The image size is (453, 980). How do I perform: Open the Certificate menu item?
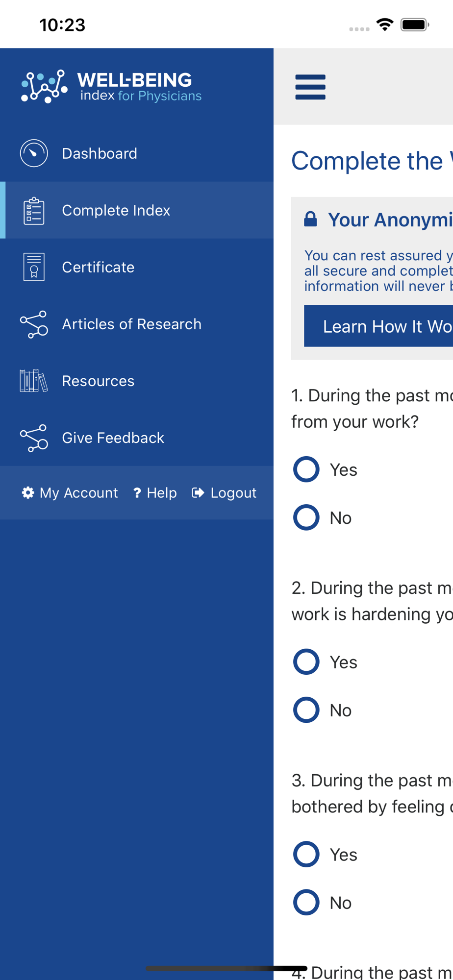click(137, 267)
